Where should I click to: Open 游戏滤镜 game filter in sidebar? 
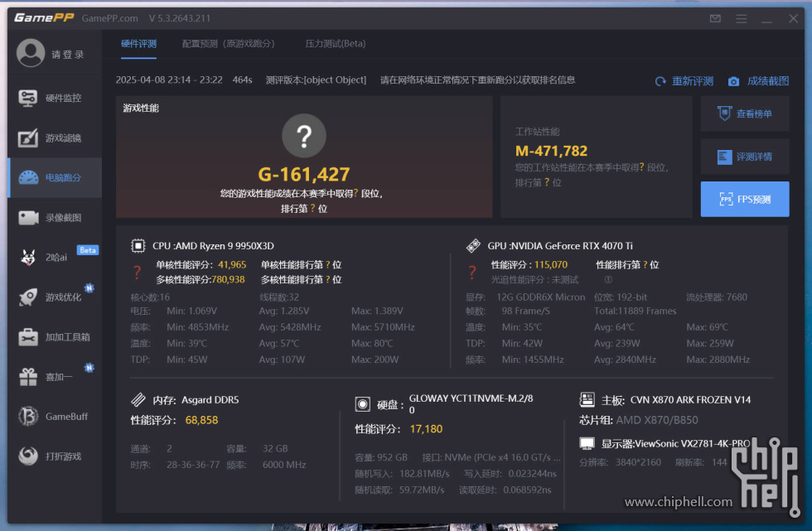pos(55,138)
